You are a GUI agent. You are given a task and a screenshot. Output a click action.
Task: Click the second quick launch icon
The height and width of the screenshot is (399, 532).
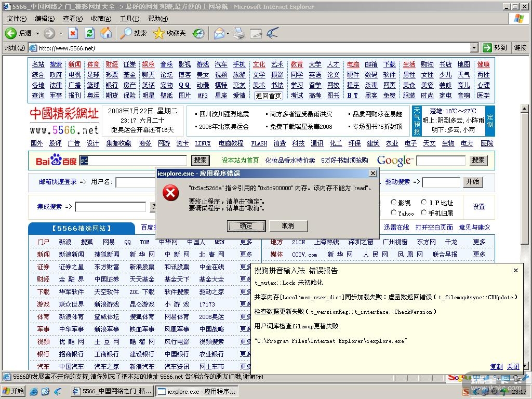tap(46, 392)
